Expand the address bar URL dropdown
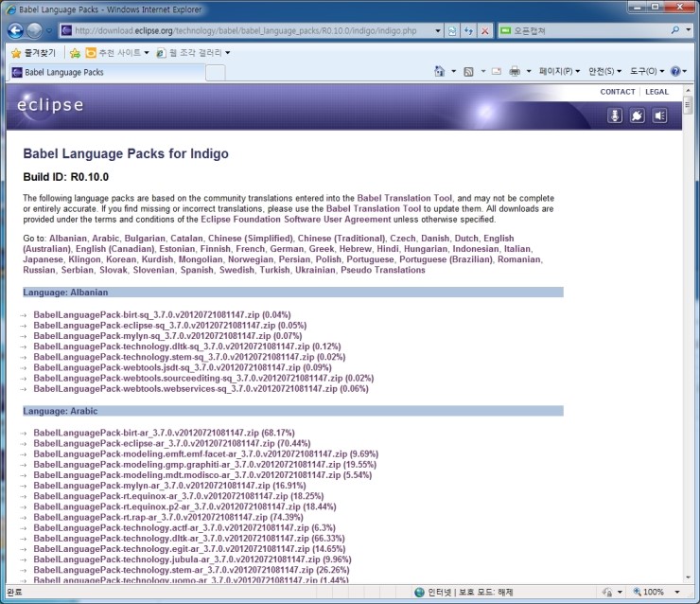This screenshot has width=700, height=604. click(x=437, y=30)
